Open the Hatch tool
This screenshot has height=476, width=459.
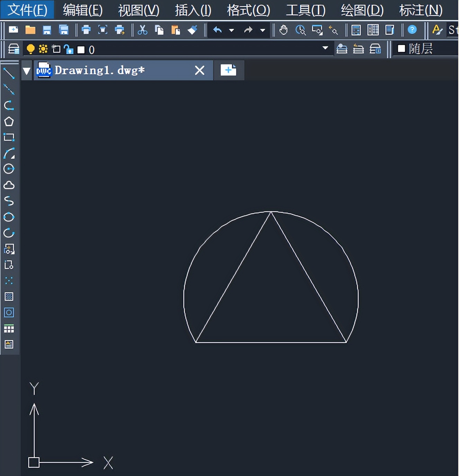coord(9,297)
